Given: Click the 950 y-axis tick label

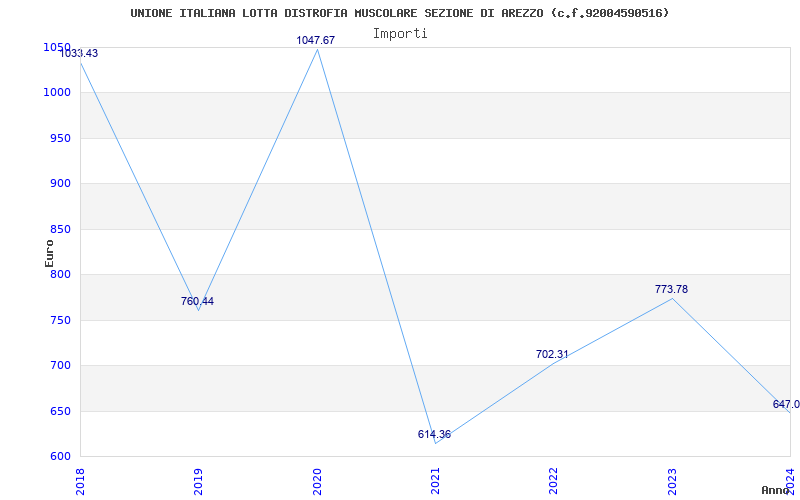Looking at the screenshot, I should coord(62,138).
